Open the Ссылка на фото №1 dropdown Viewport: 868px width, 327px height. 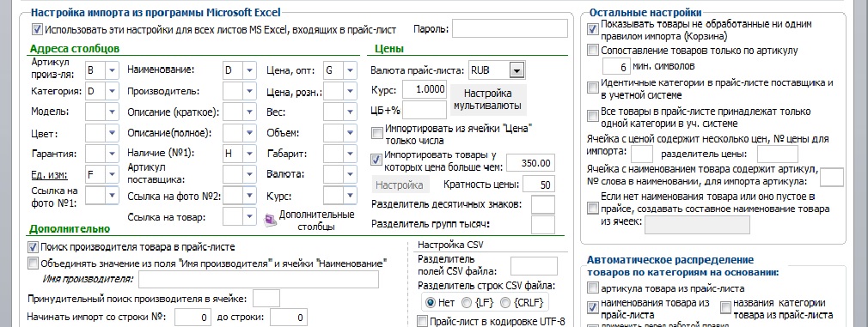[x=113, y=196]
